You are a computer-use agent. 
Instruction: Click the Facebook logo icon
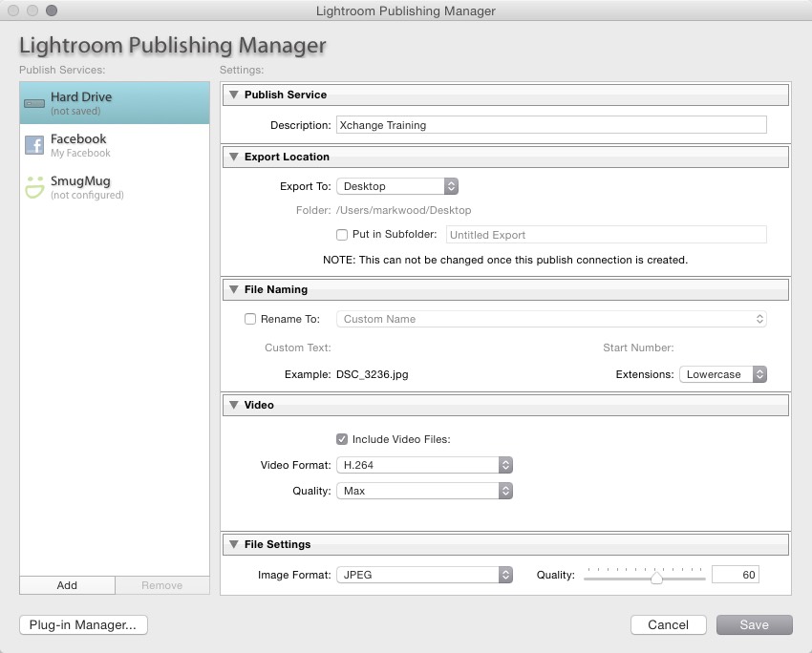pos(34,145)
